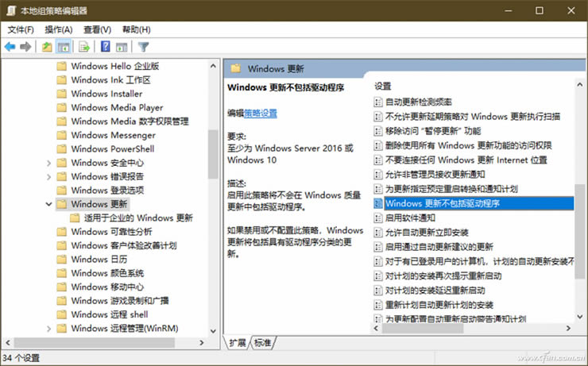
Task: Click tree pane horizontal scroll-right arrow
Action: pyautogui.click(x=202, y=342)
